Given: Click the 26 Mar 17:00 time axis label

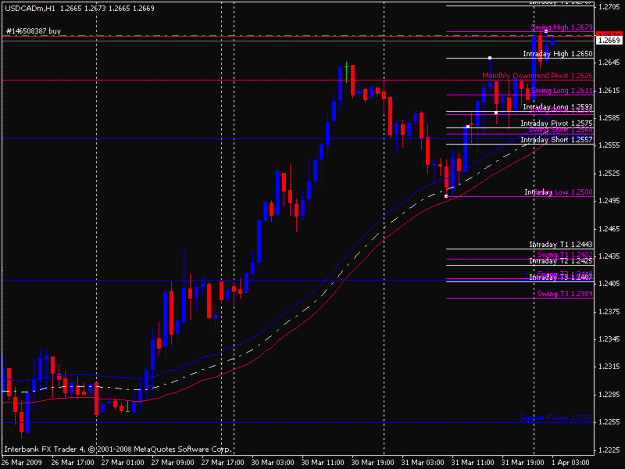Looking at the screenshot, I should click(x=73, y=463).
